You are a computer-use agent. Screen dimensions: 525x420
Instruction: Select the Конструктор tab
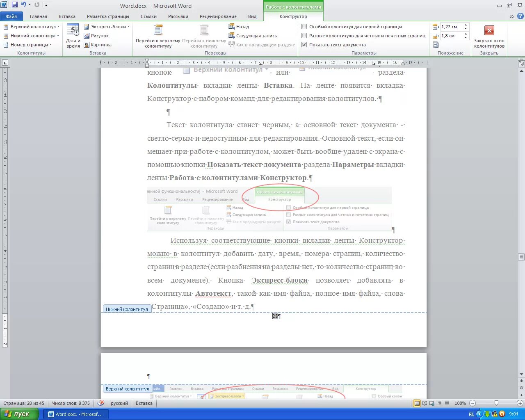click(x=293, y=16)
